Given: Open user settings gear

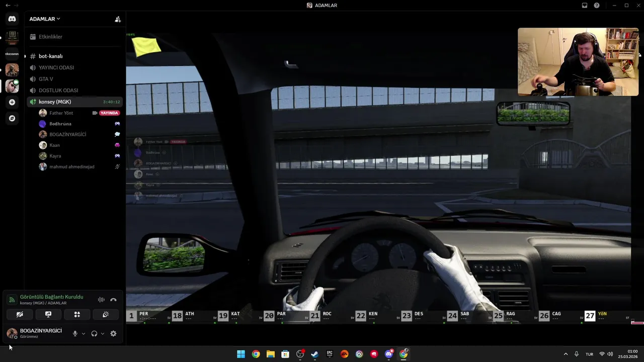Looking at the screenshot, I should (113, 333).
